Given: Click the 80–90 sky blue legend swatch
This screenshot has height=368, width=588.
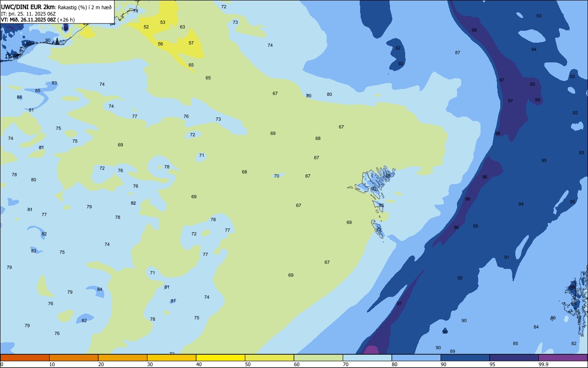Looking at the screenshot, I should 416,357.
